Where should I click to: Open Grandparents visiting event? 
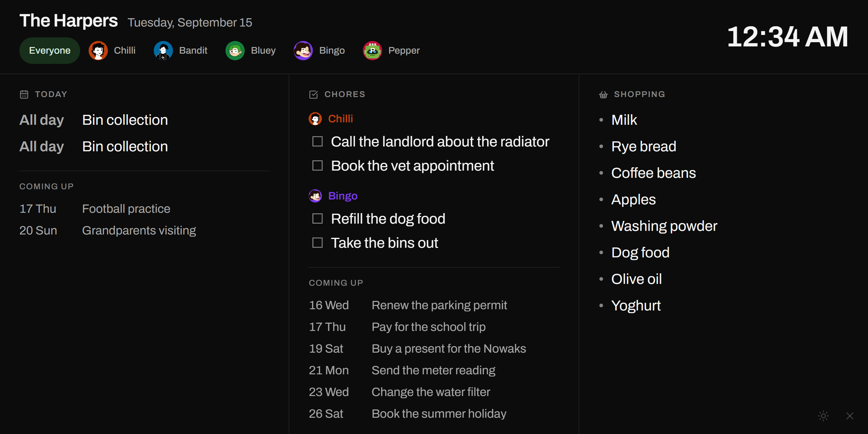(139, 231)
